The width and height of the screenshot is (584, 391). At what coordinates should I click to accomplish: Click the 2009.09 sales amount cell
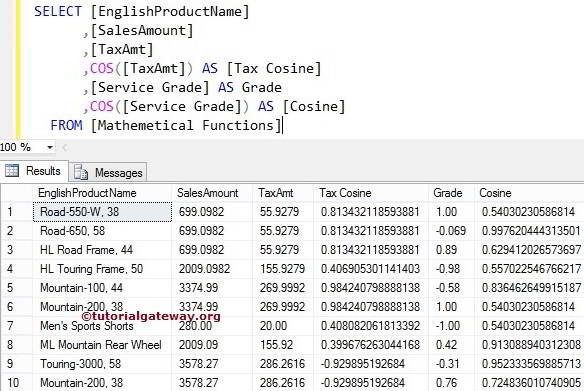(212, 345)
